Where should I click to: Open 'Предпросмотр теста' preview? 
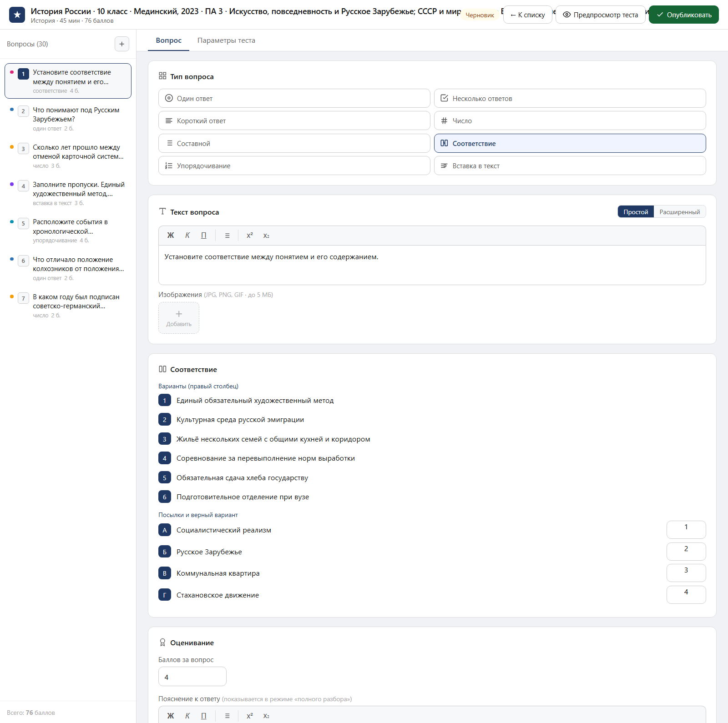(601, 15)
